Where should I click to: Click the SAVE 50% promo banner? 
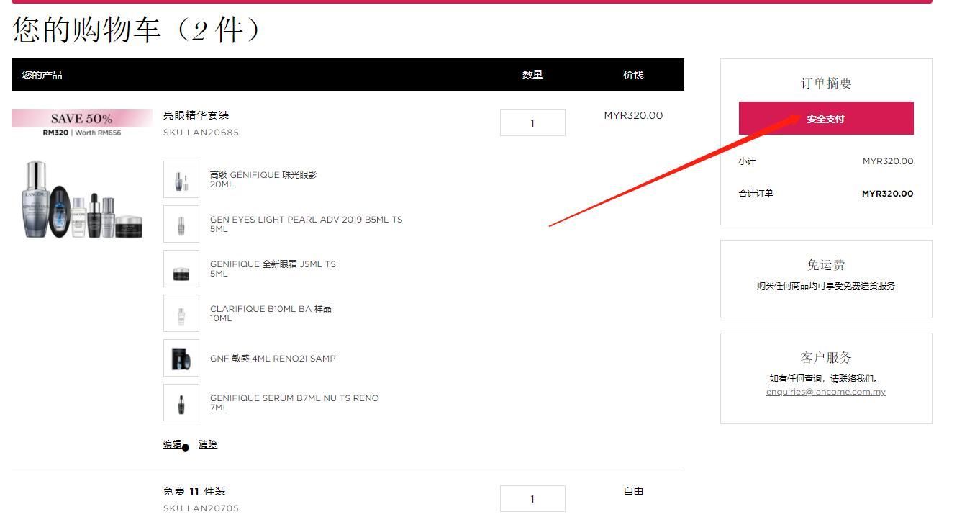point(82,123)
